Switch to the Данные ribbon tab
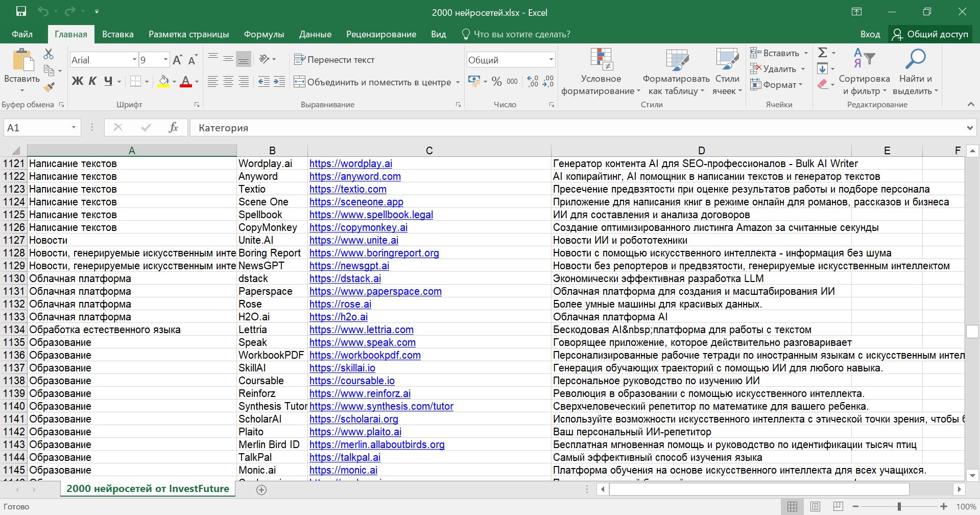The height and width of the screenshot is (515, 980). click(x=315, y=34)
